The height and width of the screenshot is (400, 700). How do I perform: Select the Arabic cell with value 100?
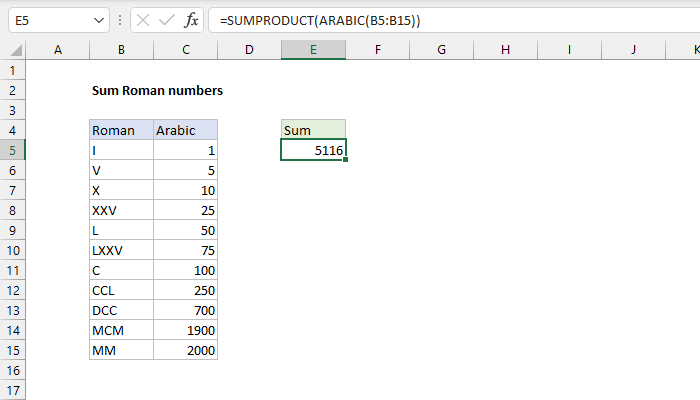(x=186, y=270)
